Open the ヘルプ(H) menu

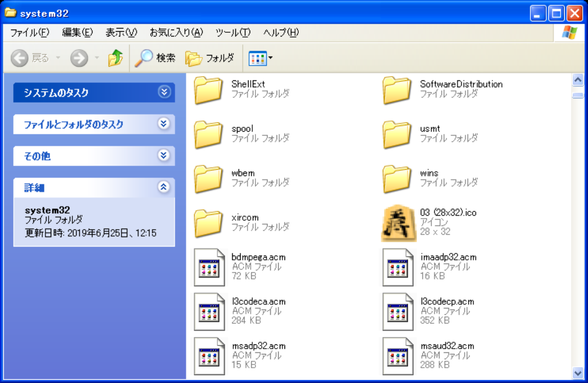click(x=281, y=33)
